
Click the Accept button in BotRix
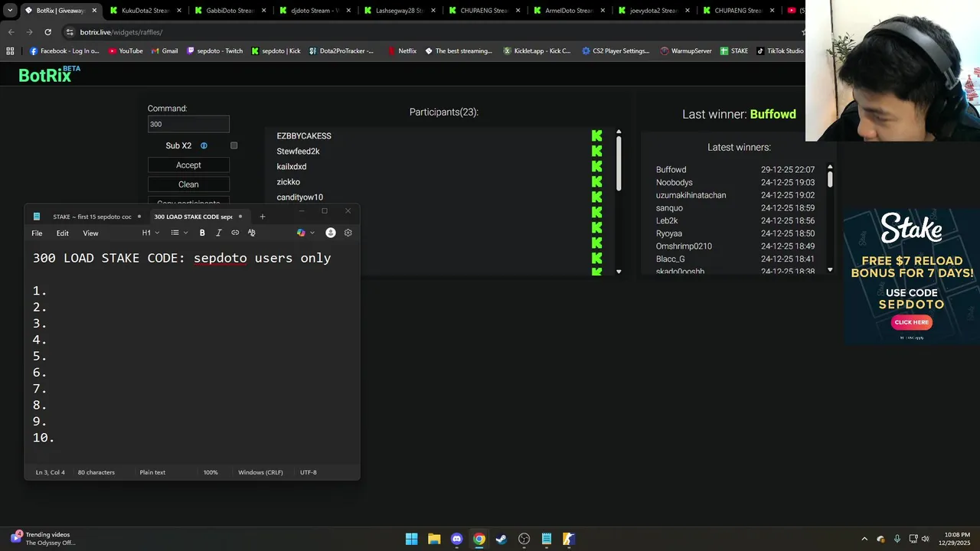(x=188, y=165)
